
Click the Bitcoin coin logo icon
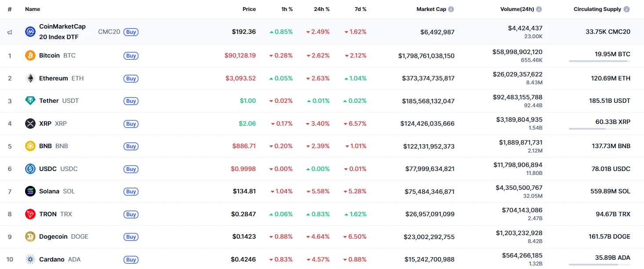point(30,56)
